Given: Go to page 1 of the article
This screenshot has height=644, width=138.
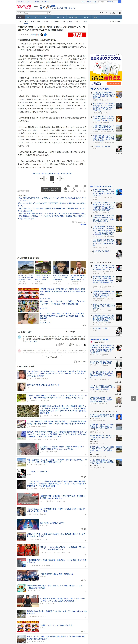Looking at the screenshot, I should (x=47, y=178).
